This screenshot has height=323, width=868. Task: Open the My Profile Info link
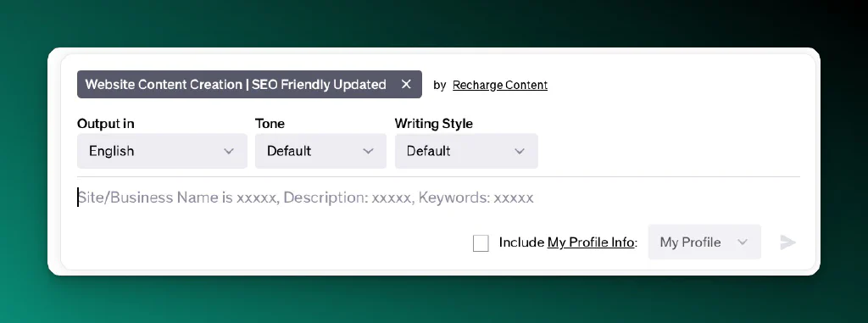pyautogui.click(x=591, y=242)
